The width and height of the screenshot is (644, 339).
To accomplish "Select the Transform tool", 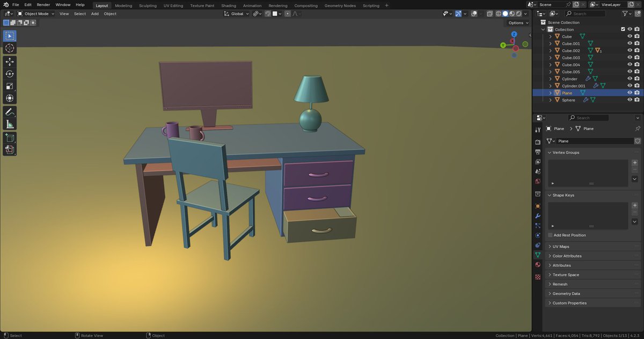I will 10,98.
